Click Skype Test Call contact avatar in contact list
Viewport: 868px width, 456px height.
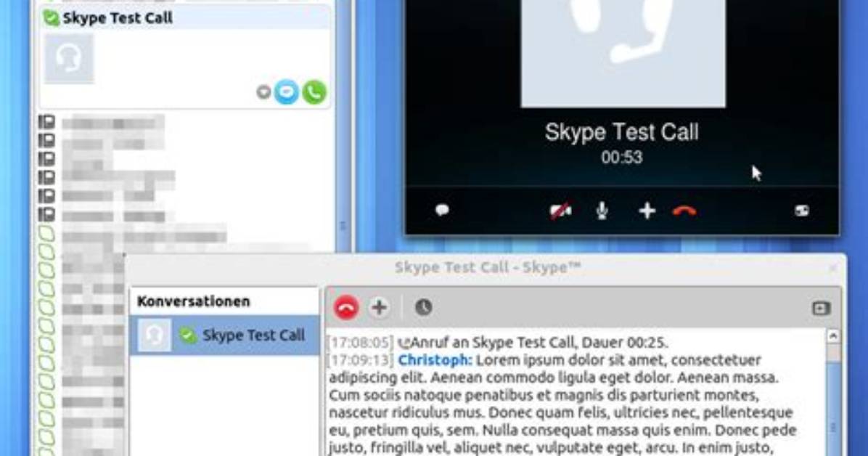(x=69, y=59)
